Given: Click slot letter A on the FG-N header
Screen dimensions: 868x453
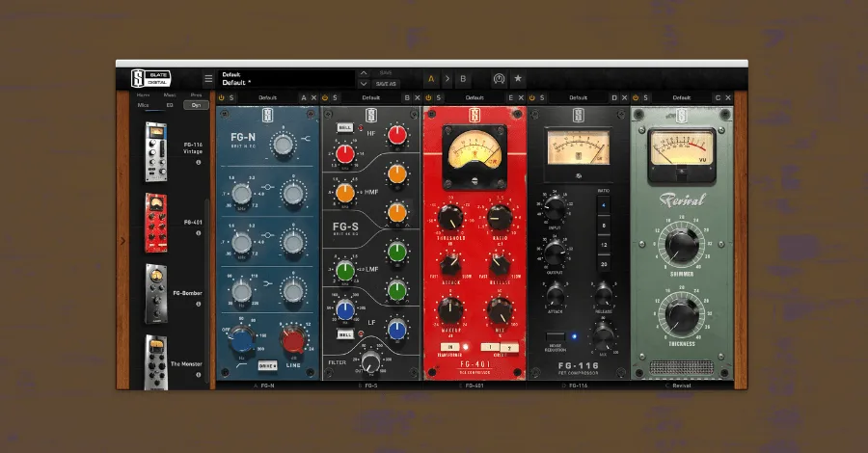Looking at the screenshot, I should pos(304,98).
